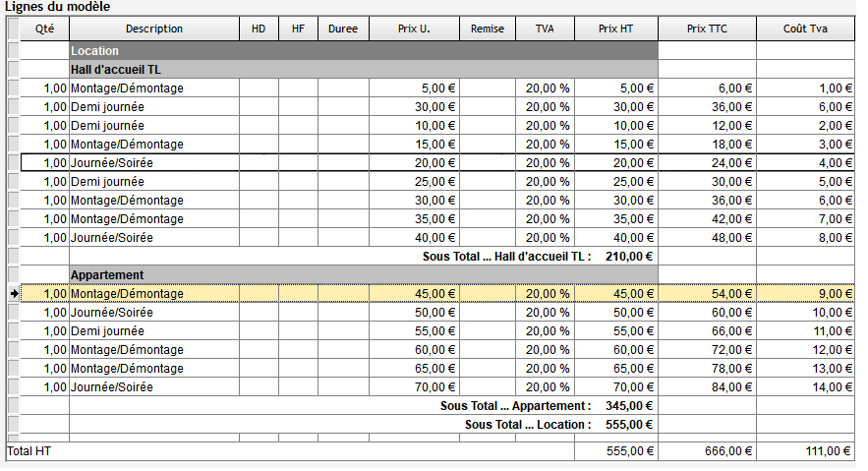Click the current-row arrow indicator beside the 45,00 € line

point(13,293)
